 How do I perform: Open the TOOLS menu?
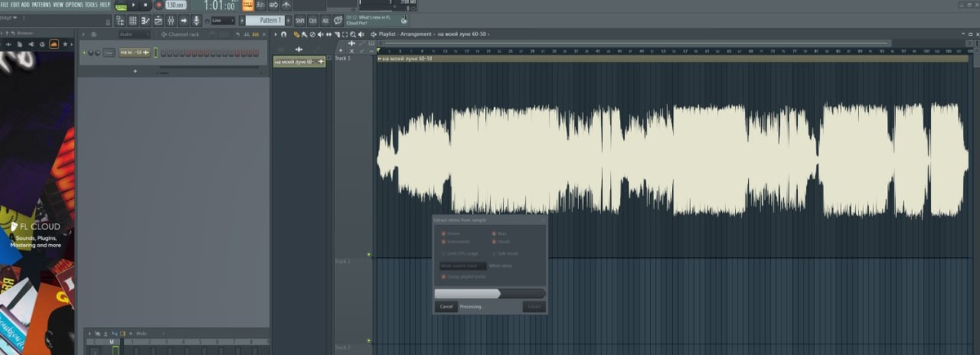[91, 5]
